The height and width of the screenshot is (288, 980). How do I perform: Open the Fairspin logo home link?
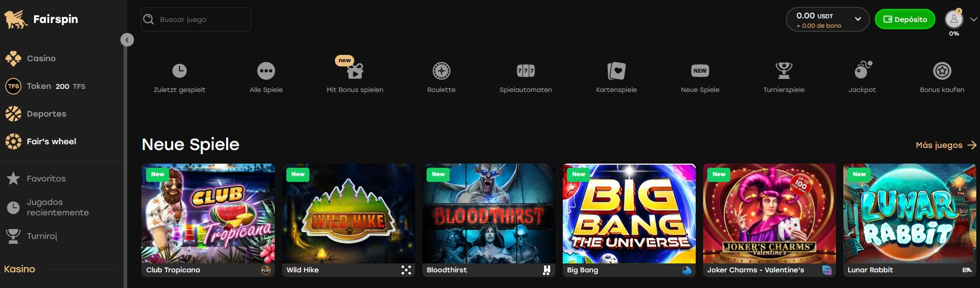tap(41, 19)
